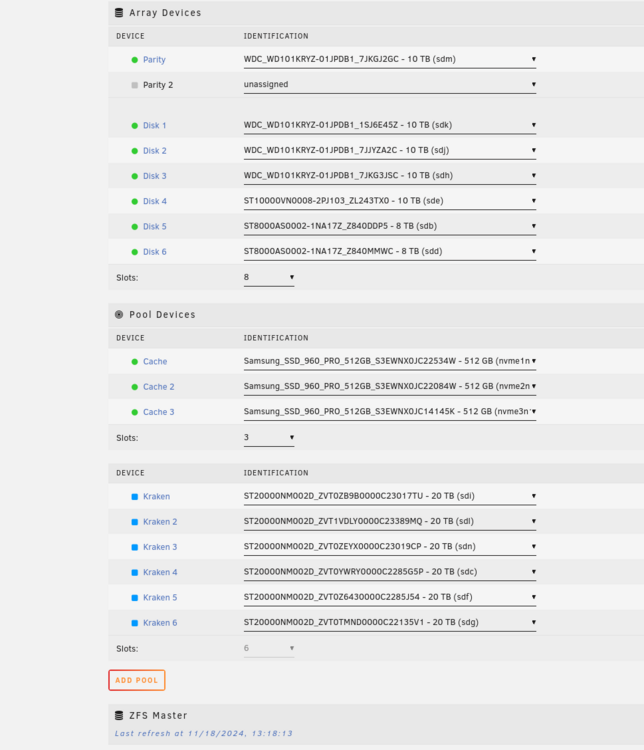The height and width of the screenshot is (750, 644).
Task: Click green status dot beside Disk 6
Action: click(134, 252)
